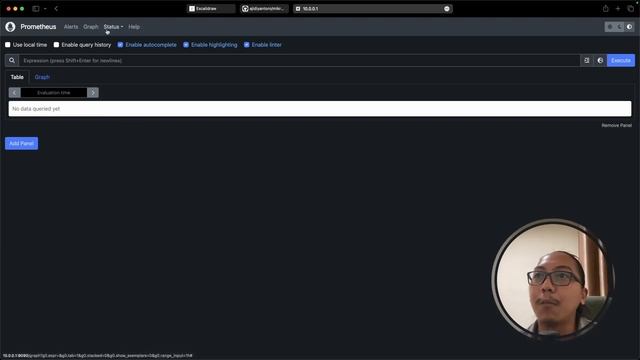Image resolution: width=640 pixels, height=360 pixels.
Task: Go back with browser back arrow
Action: [56, 9]
